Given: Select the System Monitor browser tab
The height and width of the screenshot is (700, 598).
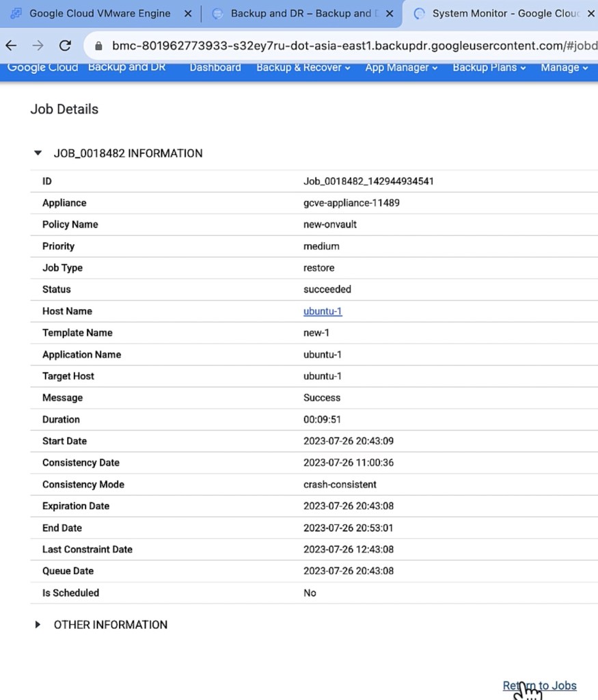Looking at the screenshot, I should click(x=502, y=14).
